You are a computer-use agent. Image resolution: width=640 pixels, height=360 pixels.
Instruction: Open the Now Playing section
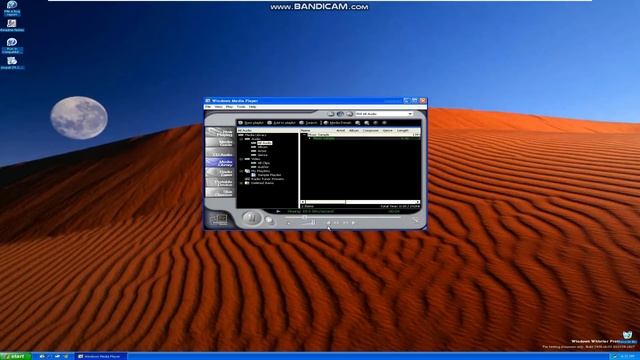coord(220,133)
